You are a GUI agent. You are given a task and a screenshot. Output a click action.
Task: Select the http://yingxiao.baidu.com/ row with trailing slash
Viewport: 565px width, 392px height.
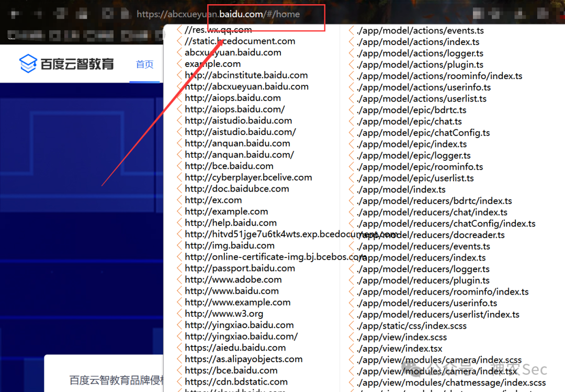[241, 337]
